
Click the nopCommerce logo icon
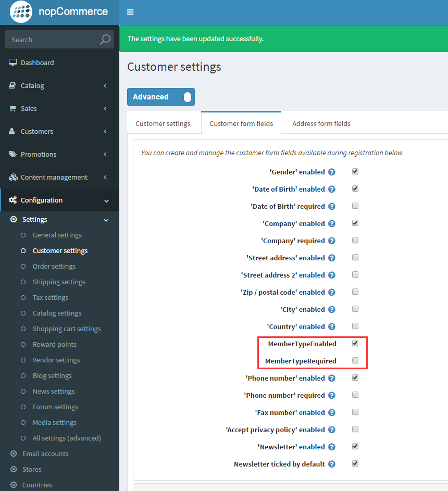pos(21,12)
